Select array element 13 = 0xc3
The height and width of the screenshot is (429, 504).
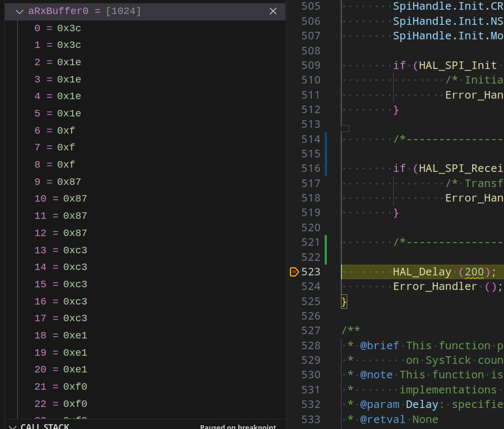(60, 250)
